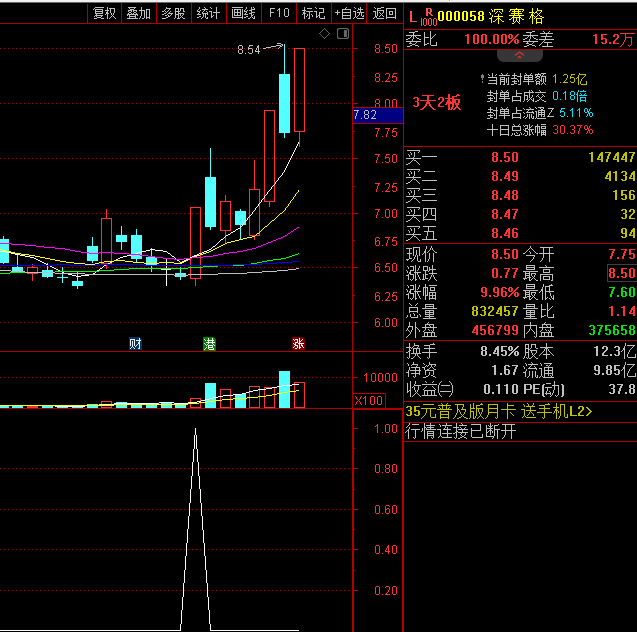Click the green 港 marker on chart
This screenshot has width=637, height=632.
click(x=209, y=344)
